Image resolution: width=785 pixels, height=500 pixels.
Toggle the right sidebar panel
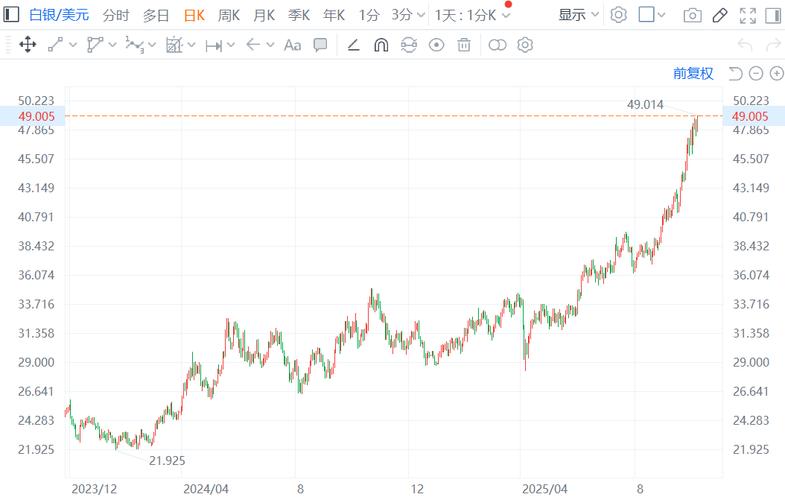[774, 15]
